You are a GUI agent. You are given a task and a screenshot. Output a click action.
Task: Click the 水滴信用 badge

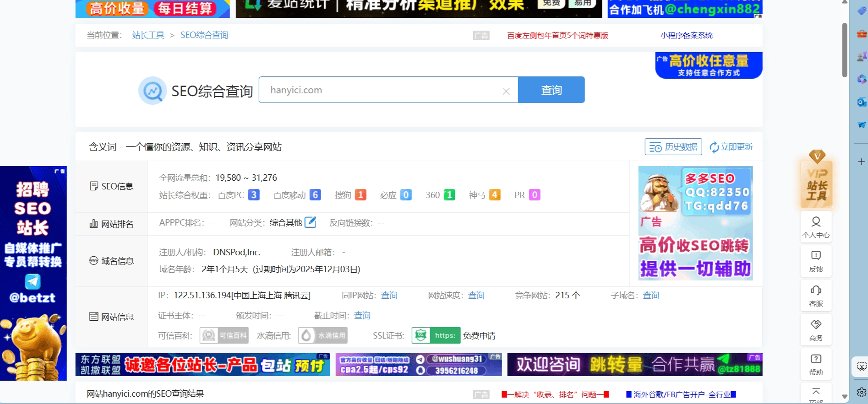tap(322, 335)
